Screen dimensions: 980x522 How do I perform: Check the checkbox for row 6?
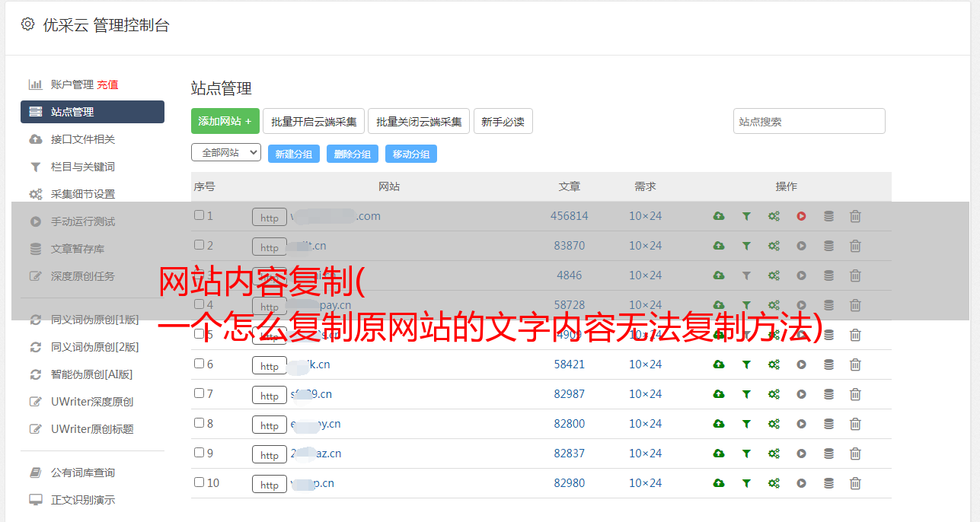pos(199,364)
